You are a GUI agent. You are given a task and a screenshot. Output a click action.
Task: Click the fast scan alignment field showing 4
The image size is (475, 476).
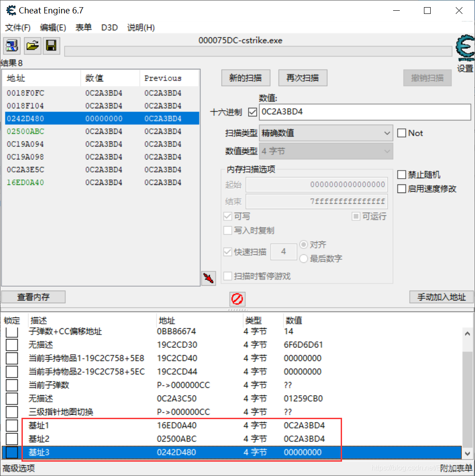click(x=283, y=252)
